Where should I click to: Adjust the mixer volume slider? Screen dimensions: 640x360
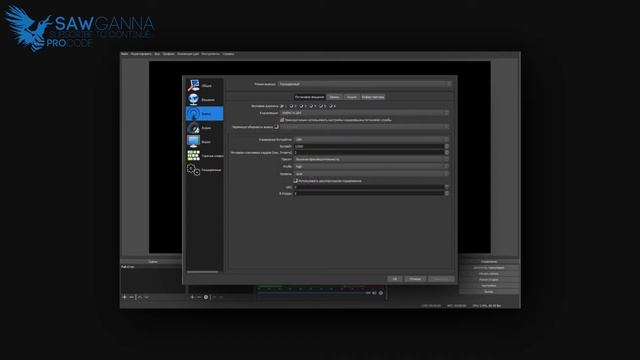click(x=313, y=293)
